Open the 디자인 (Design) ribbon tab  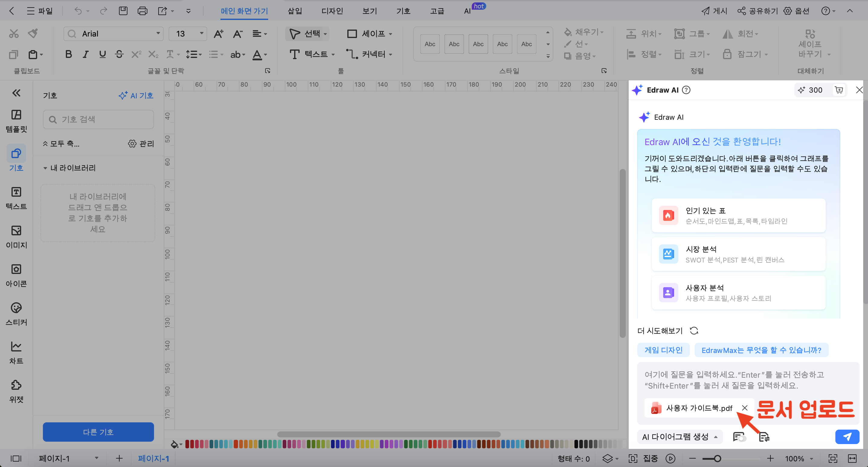tap(332, 11)
